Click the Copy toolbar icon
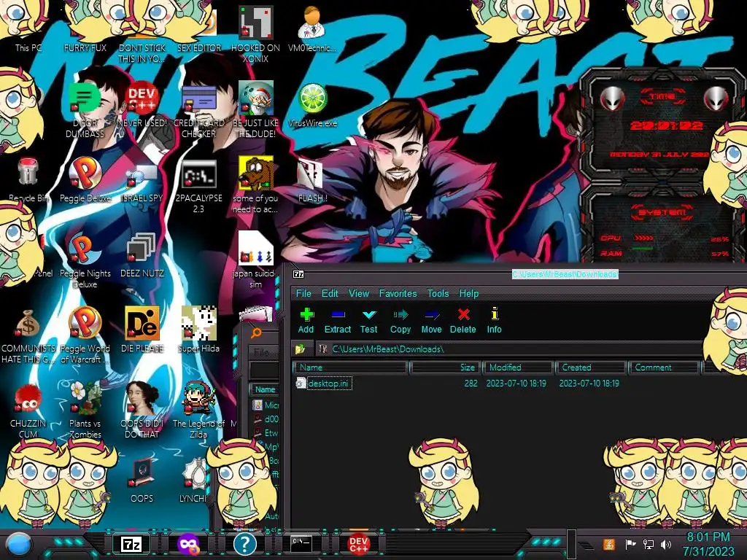 point(400,321)
